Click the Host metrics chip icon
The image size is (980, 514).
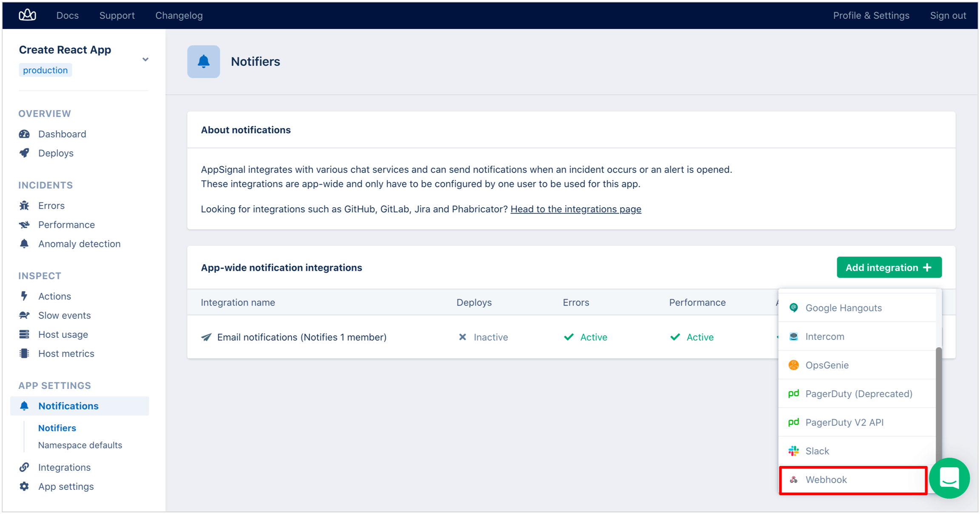point(24,354)
